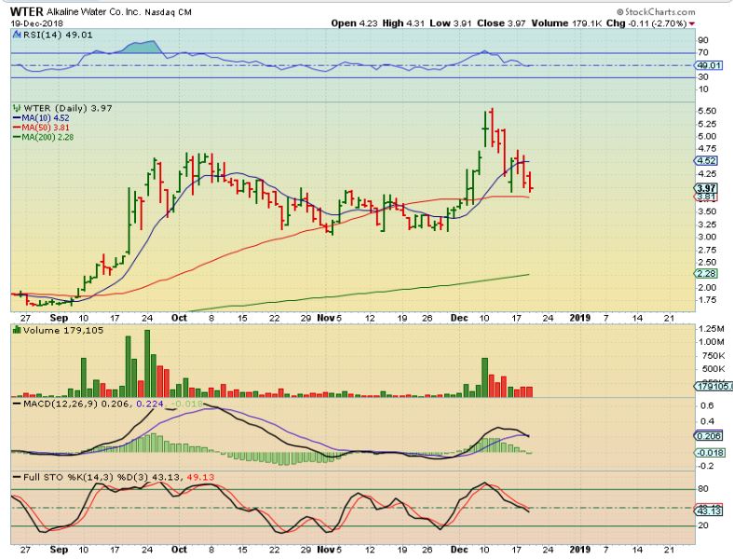Select the WTER ticker symbol in the header
The image size is (733, 560).
click(26, 11)
